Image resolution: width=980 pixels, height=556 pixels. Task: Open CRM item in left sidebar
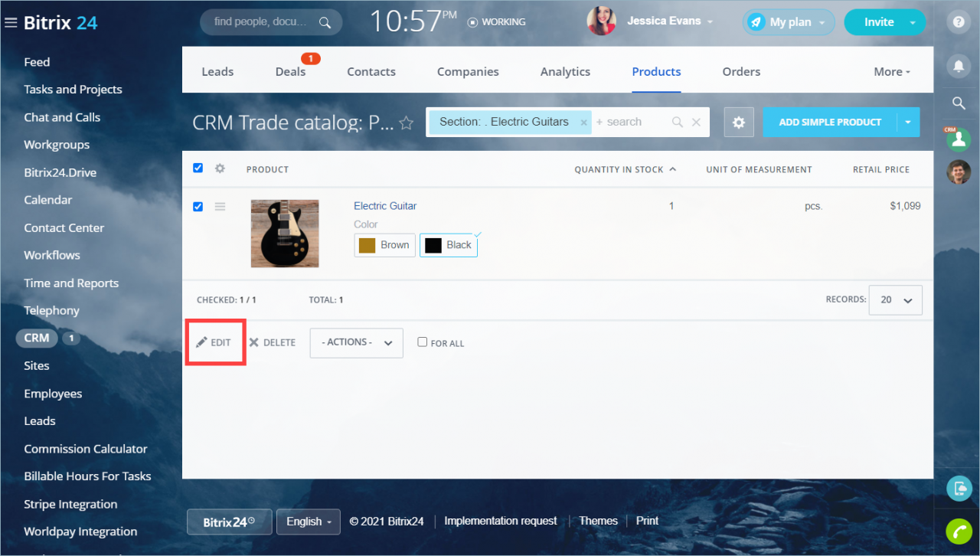pyautogui.click(x=37, y=338)
